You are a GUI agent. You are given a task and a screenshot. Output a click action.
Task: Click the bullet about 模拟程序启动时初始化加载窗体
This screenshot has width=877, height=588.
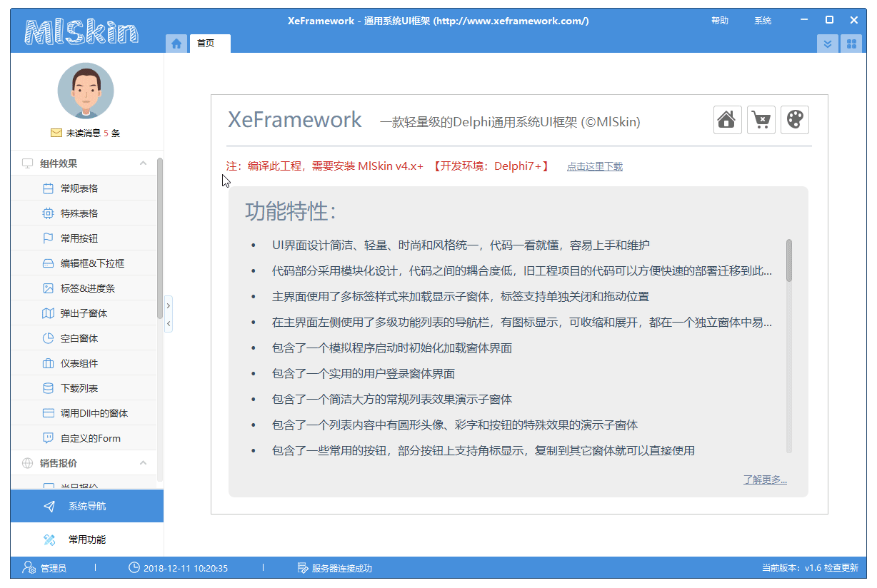392,348
